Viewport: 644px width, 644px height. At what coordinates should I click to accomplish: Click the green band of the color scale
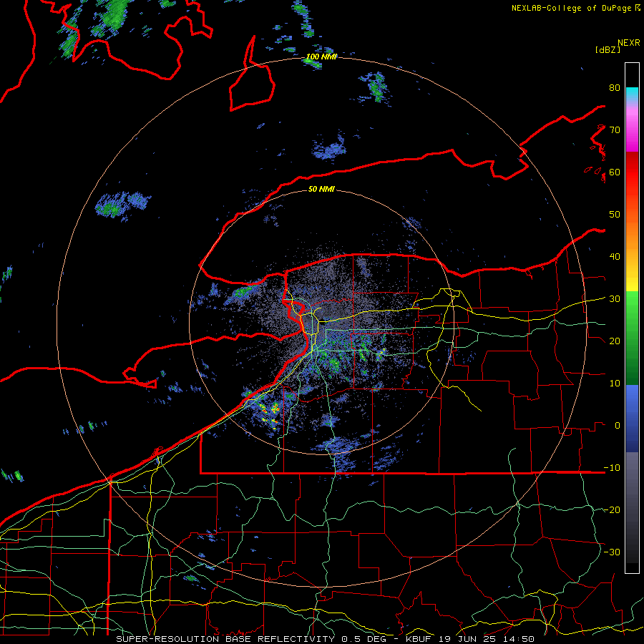pyautogui.click(x=632, y=338)
